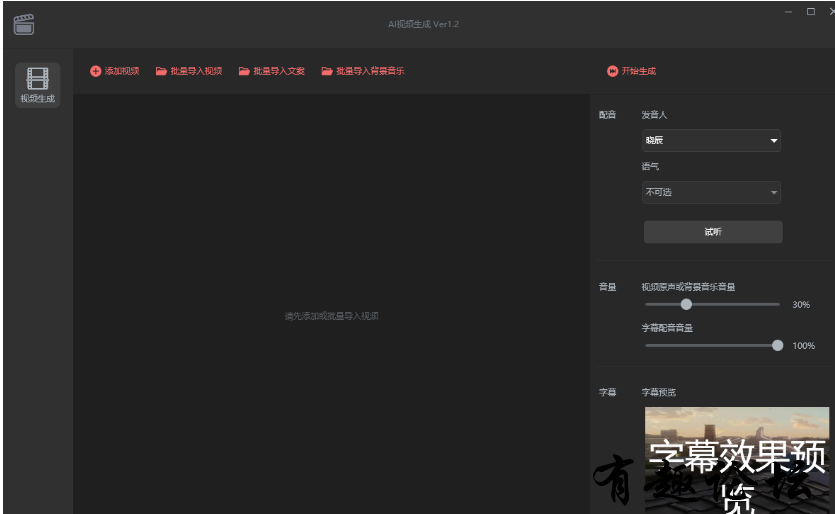Adjust the 视频原声或背景音乐音量 slider handle
Viewport: 835px width, 514px height.
point(686,304)
